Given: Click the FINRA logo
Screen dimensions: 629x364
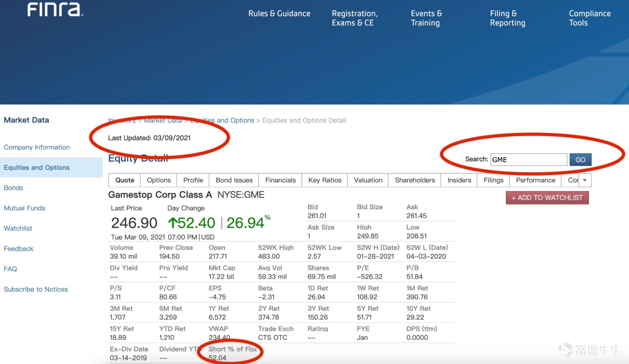Looking at the screenshot, I should tap(55, 10).
